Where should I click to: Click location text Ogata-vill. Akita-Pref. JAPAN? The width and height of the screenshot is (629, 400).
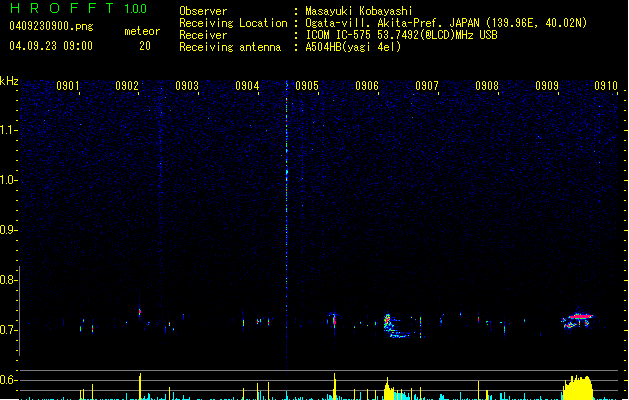(394, 23)
